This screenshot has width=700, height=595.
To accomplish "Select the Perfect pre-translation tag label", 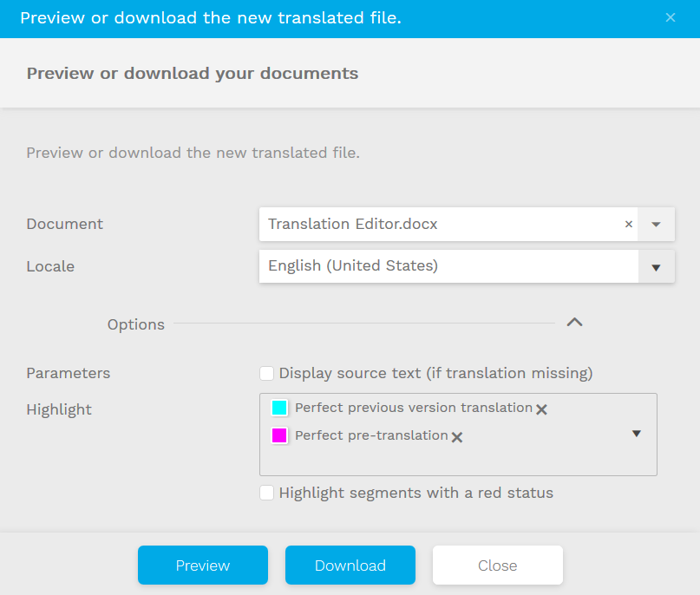I will (x=371, y=435).
